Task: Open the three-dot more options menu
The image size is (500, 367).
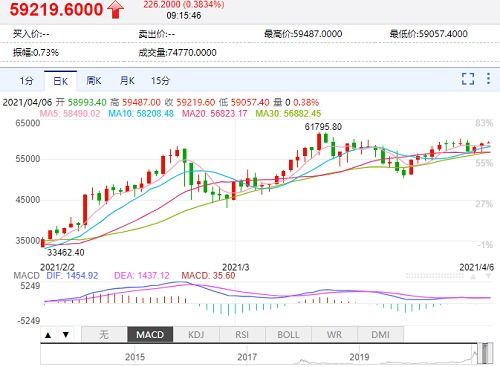Action: (488, 79)
